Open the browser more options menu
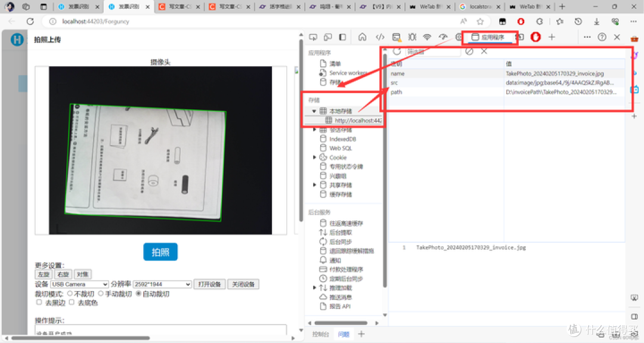 click(x=633, y=21)
